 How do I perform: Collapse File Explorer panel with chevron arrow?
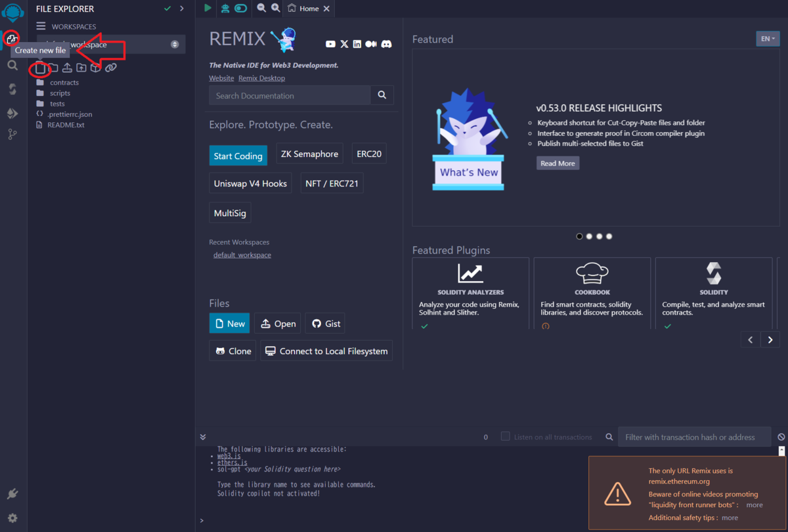point(182,9)
